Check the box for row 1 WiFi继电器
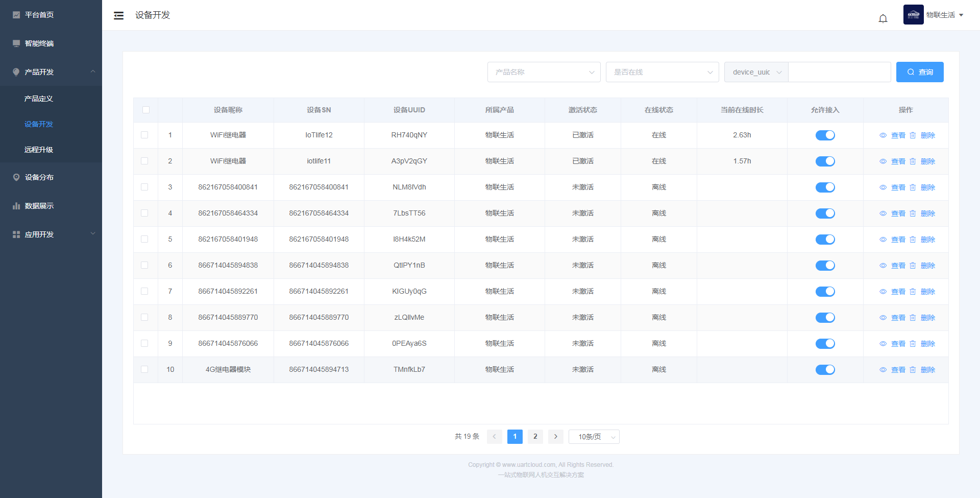The height and width of the screenshot is (498, 980). coord(144,135)
